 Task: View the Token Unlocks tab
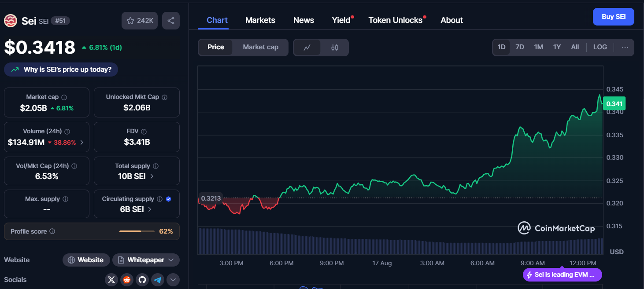(x=396, y=20)
